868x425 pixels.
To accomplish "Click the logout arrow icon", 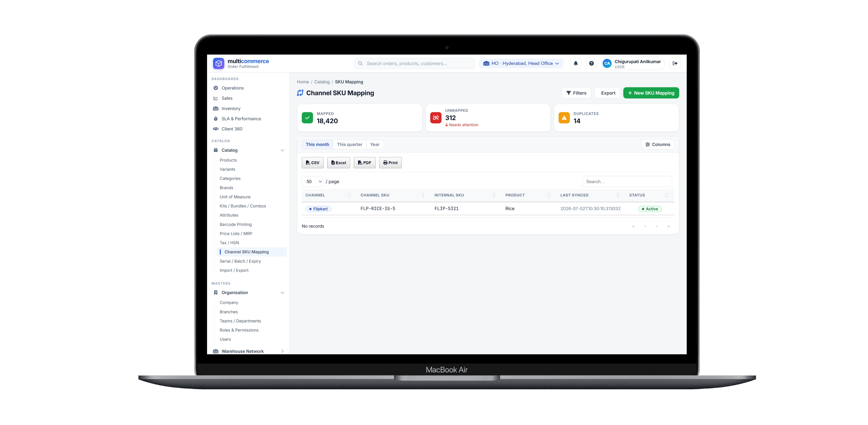I will [x=675, y=63].
